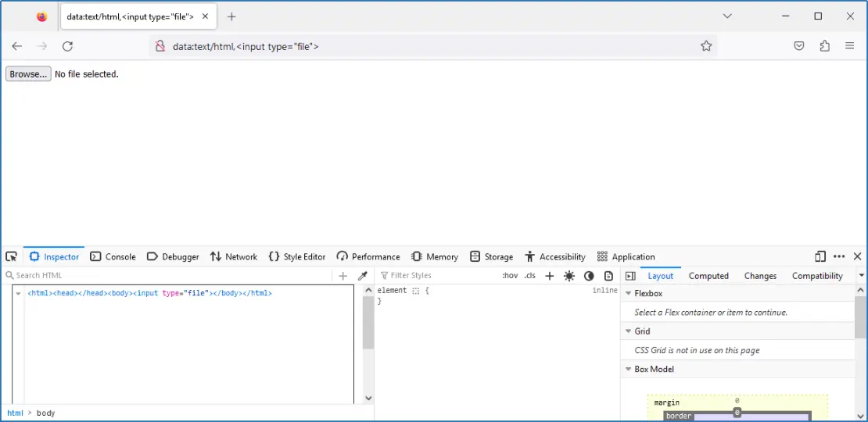
Task: Open the list all tabs dropdown
Action: tap(728, 16)
